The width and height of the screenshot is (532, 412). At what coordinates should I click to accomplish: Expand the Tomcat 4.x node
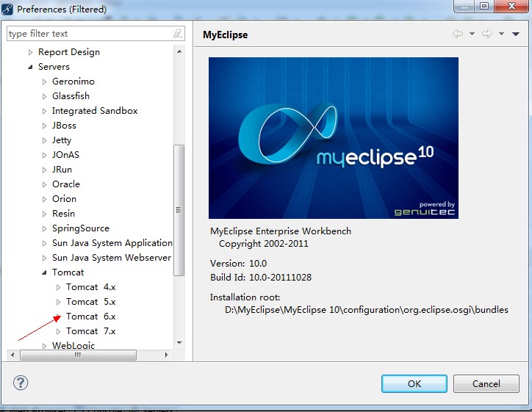click(x=58, y=287)
